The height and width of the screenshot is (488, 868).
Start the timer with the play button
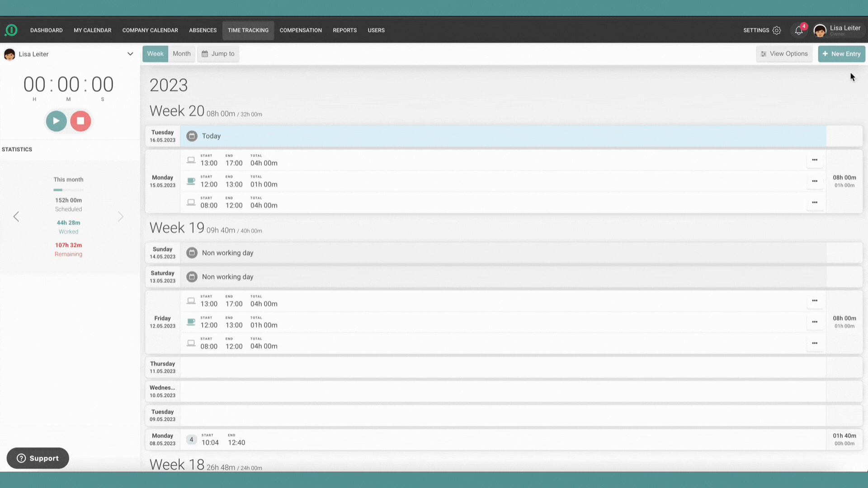[x=56, y=121]
